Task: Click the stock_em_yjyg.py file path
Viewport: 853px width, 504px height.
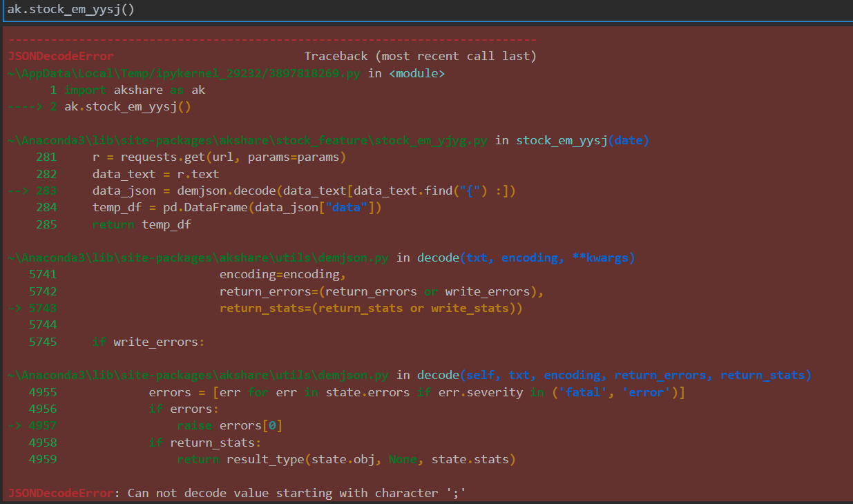Action: [x=248, y=140]
